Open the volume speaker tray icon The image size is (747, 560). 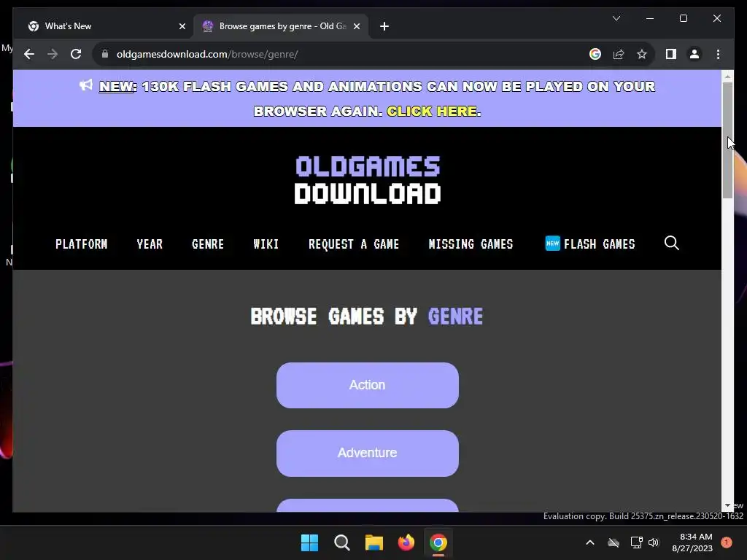[x=654, y=542]
